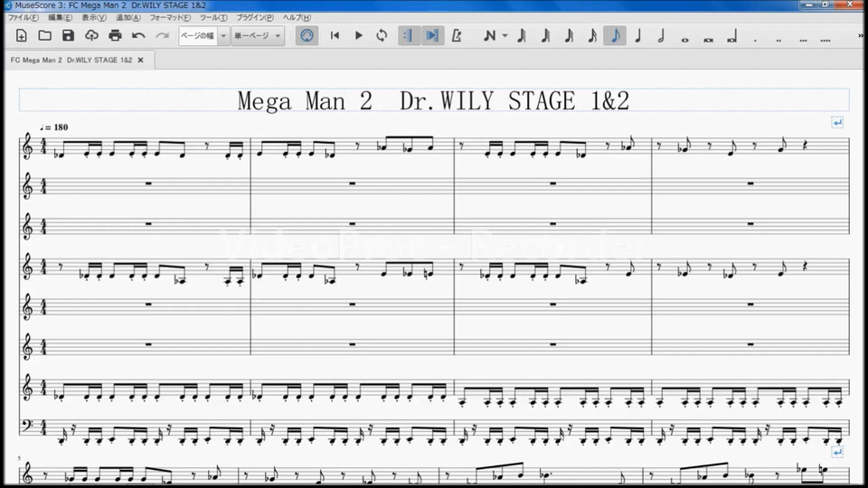
Task: Open a score file with the folder icon
Action: [45, 36]
